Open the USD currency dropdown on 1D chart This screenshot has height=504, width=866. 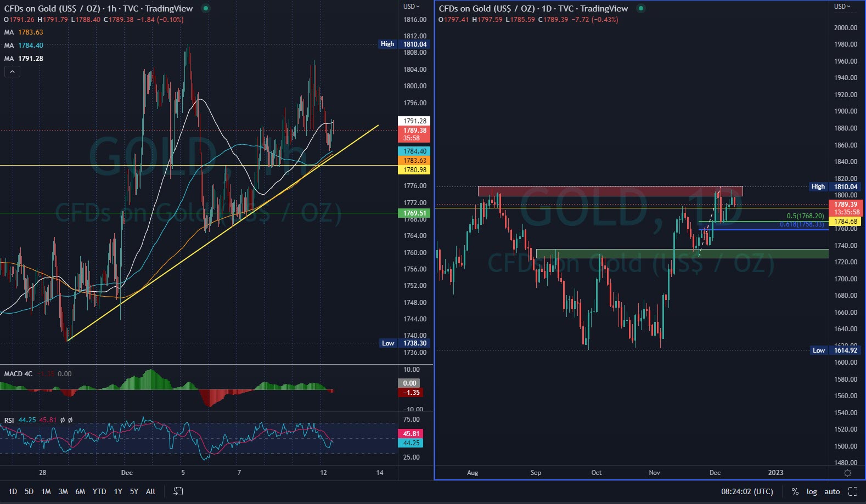coord(842,7)
